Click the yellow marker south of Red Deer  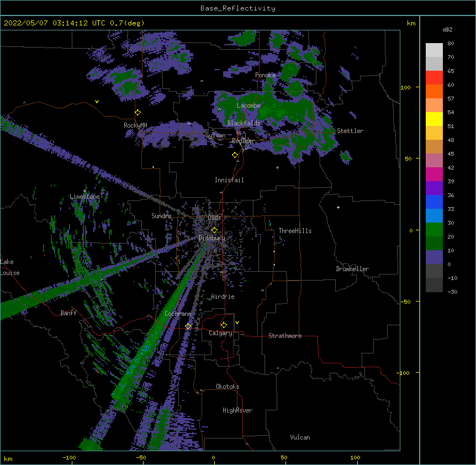pos(235,155)
